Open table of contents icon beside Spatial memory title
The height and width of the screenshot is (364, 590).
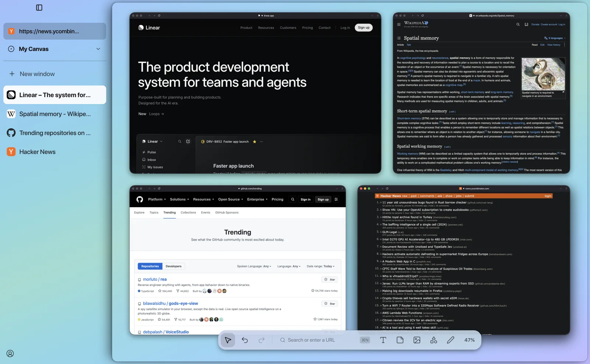click(399, 38)
